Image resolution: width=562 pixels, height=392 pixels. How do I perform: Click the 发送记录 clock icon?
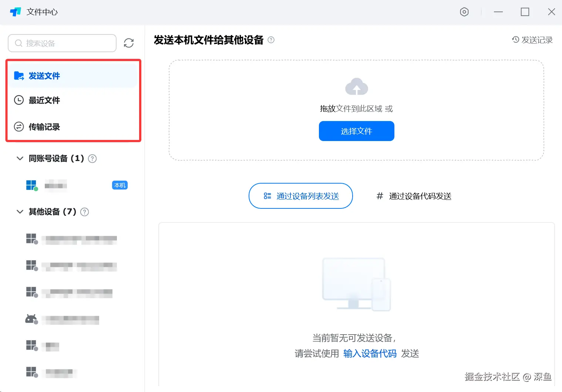tap(516, 39)
